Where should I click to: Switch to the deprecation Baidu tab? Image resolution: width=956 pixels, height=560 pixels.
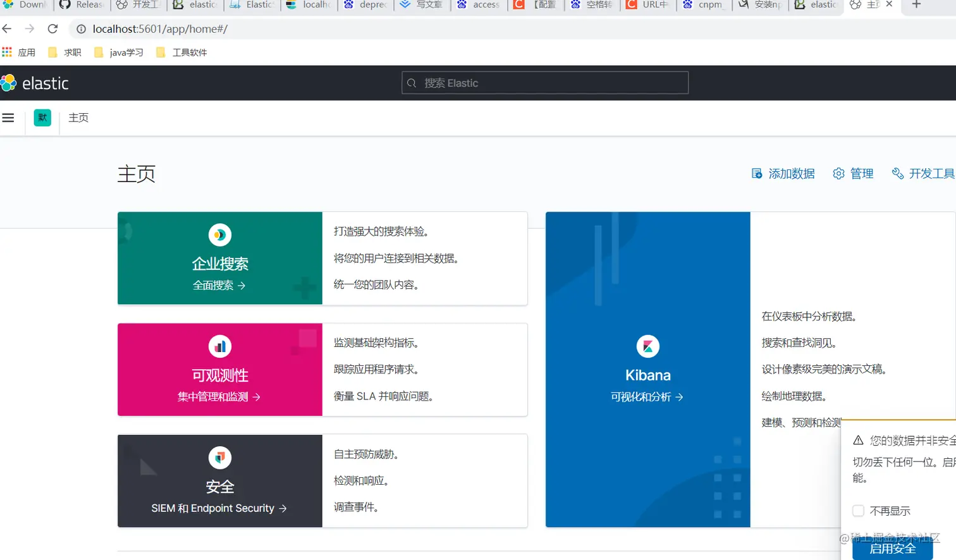point(365,5)
